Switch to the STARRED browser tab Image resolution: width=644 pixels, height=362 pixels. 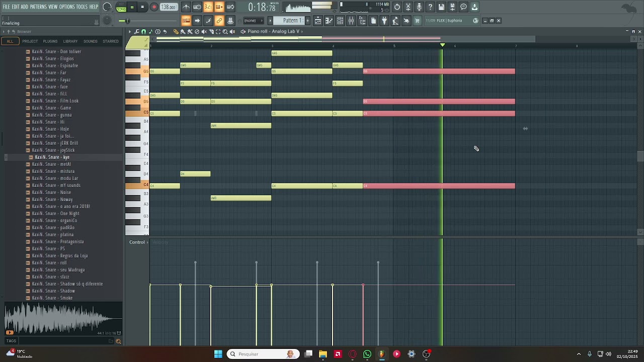111,41
